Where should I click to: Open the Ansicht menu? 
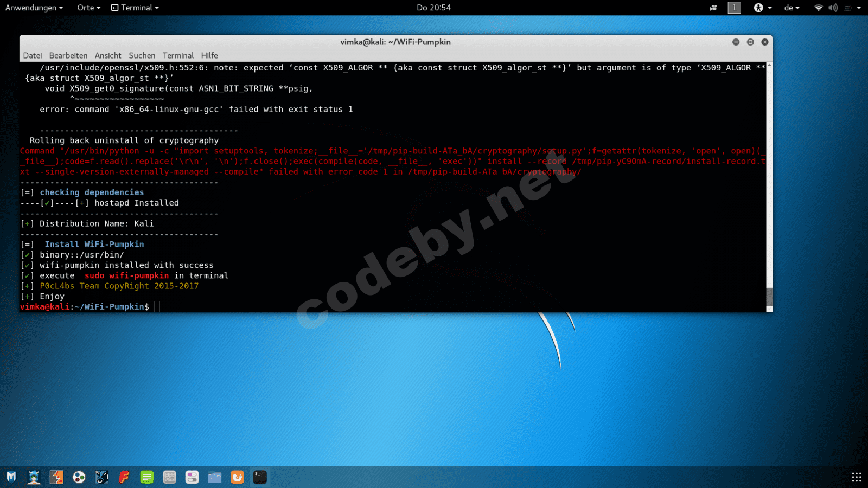tap(108, 55)
